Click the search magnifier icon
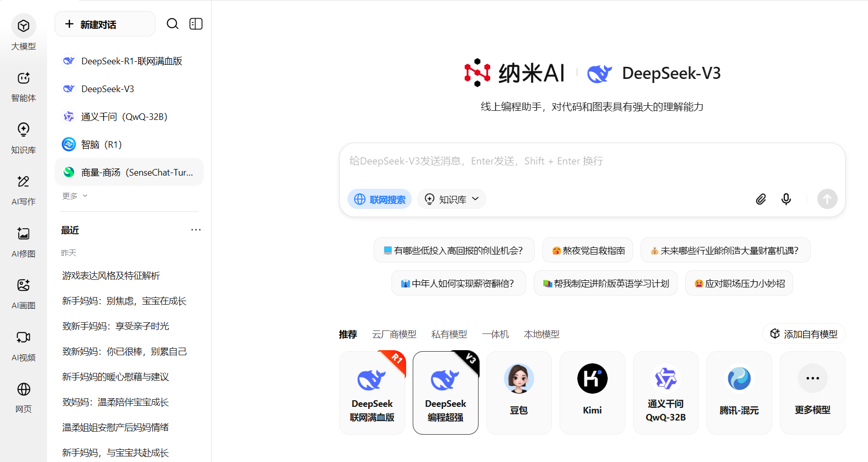The image size is (868, 462). tap(173, 24)
